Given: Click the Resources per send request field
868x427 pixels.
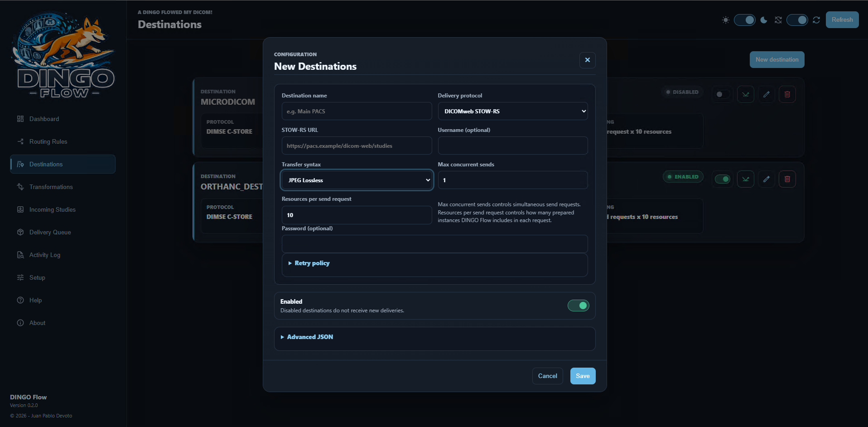Looking at the screenshot, I should pyautogui.click(x=357, y=215).
